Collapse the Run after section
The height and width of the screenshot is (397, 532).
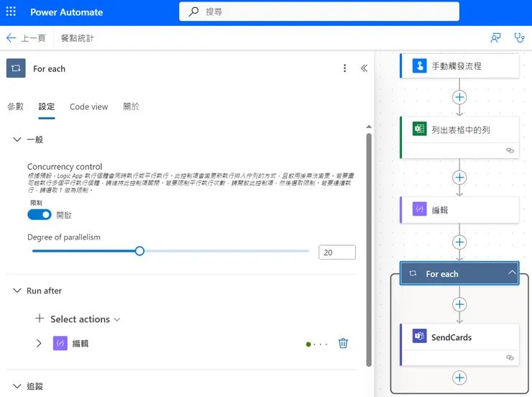click(x=17, y=290)
